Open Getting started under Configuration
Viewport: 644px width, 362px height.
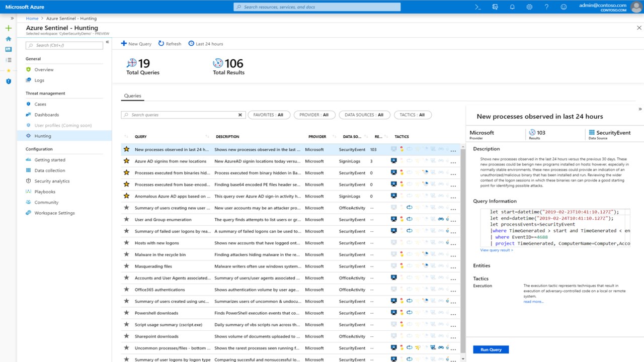click(50, 160)
